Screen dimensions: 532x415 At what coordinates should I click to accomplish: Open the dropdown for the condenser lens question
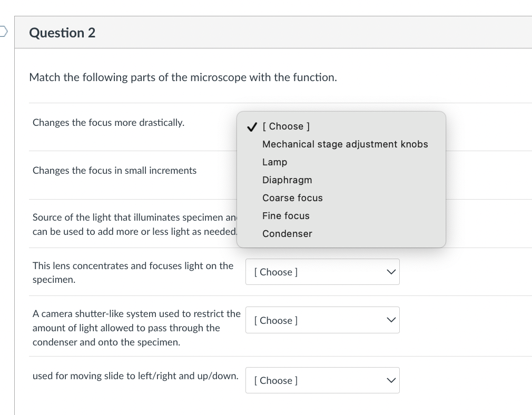click(322, 272)
